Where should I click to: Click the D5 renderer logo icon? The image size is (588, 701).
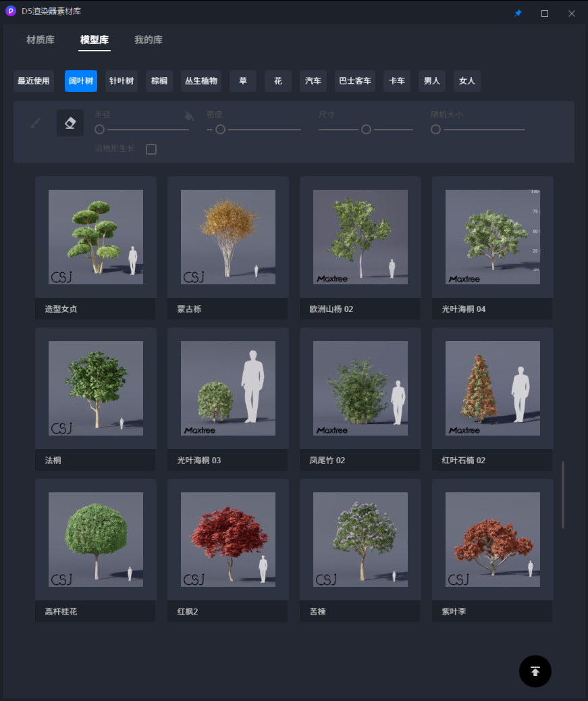tap(11, 11)
